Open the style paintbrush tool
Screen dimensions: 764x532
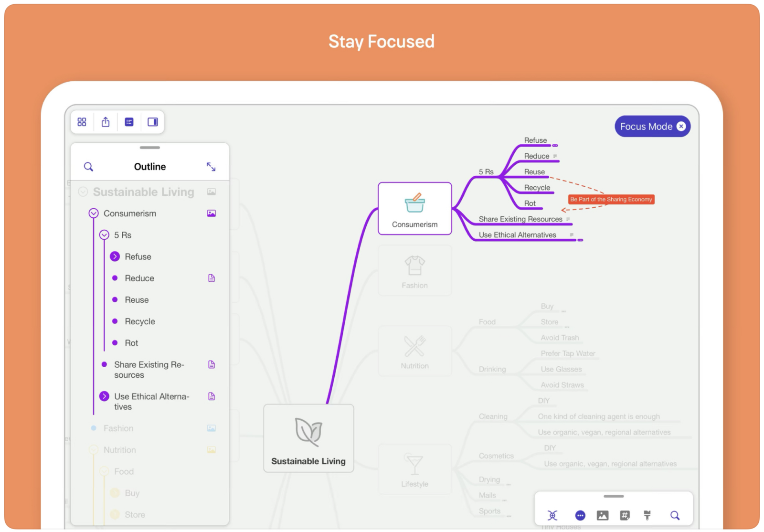point(647,515)
